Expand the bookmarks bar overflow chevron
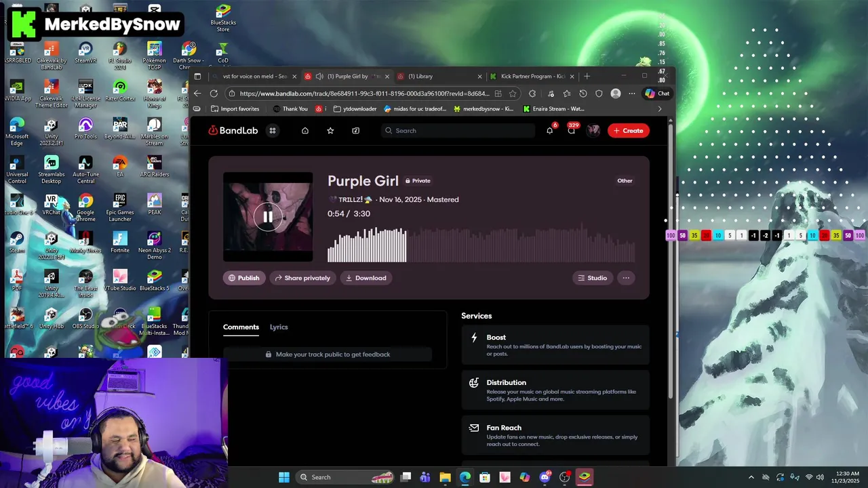 tap(660, 109)
